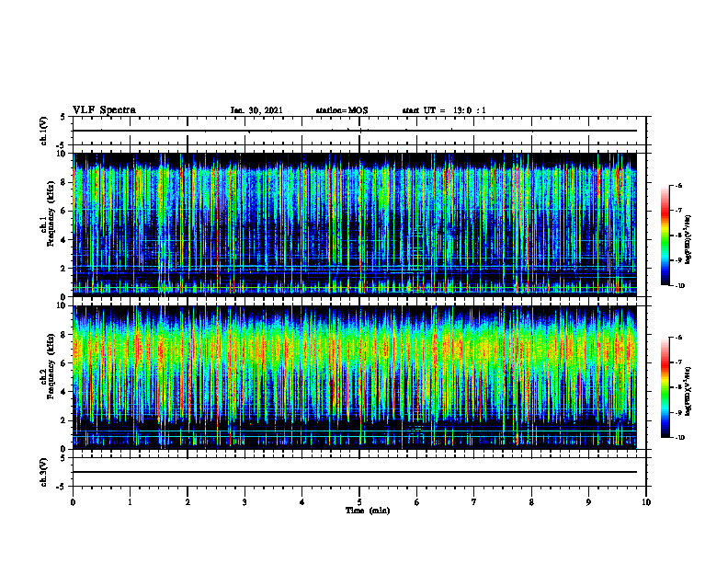Click time axis tick label '3'
728x563 pixels.
pos(245,502)
